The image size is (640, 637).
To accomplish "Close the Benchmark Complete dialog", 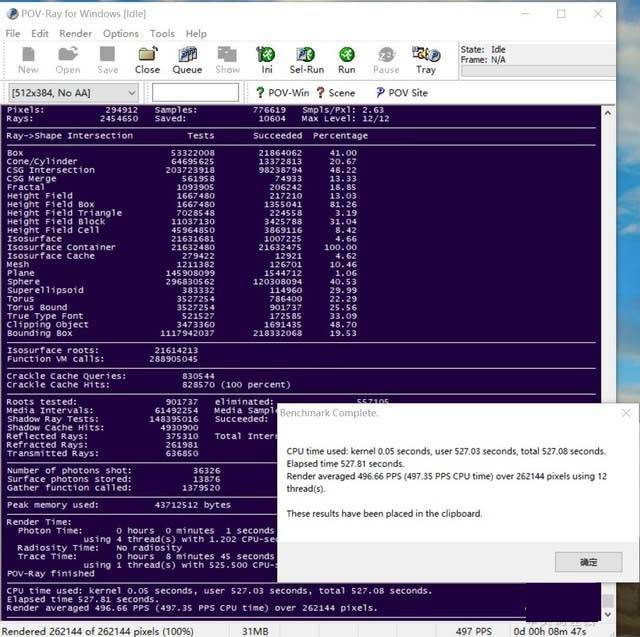I will [x=626, y=413].
